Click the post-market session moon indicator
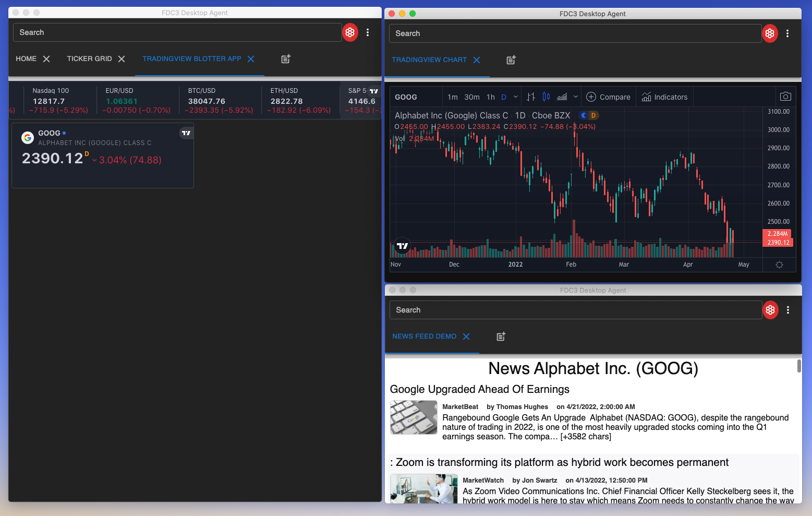 pyautogui.click(x=584, y=115)
